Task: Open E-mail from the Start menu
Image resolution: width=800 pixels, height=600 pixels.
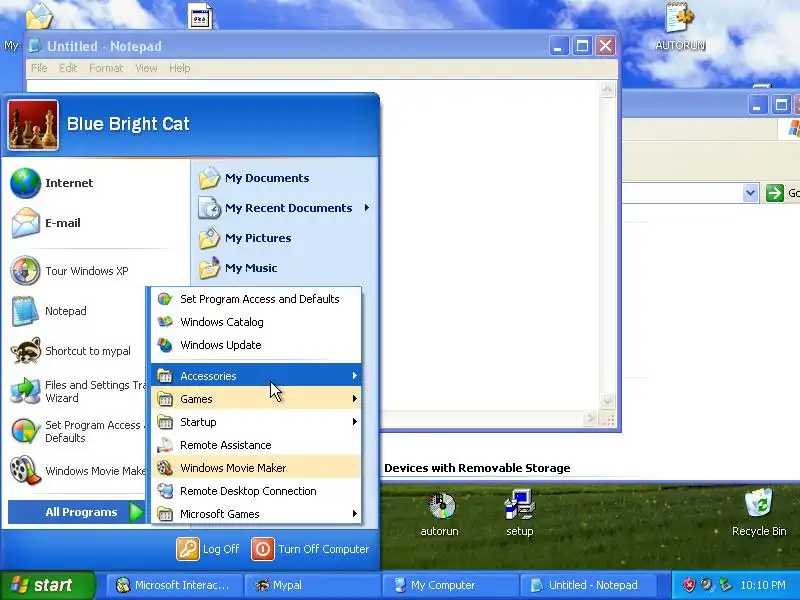Action: [62, 223]
